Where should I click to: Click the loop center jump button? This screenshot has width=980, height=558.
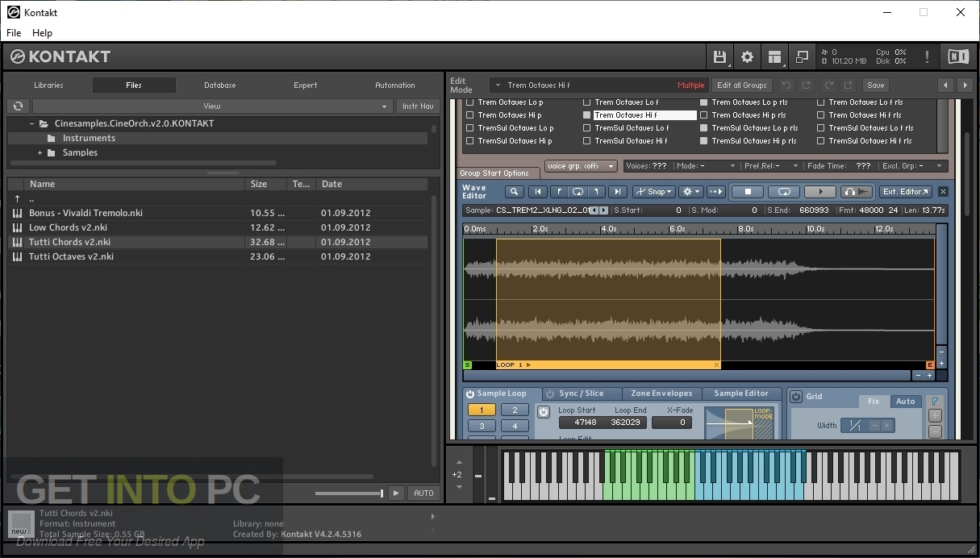point(578,192)
